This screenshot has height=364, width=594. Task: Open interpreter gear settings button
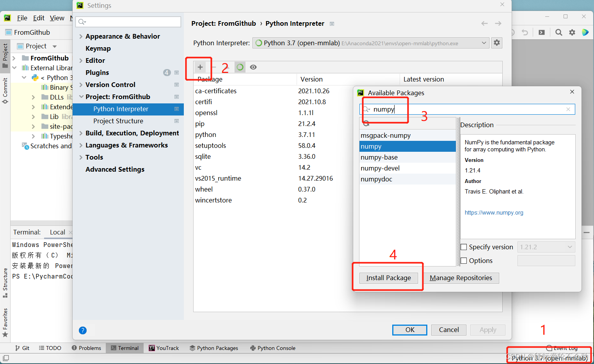pyautogui.click(x=497, y=43)
